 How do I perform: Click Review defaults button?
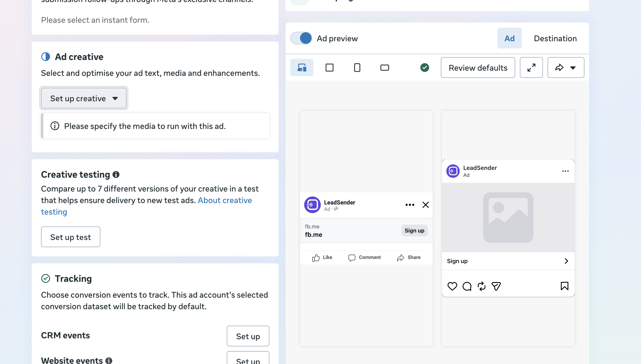[478, 67]
